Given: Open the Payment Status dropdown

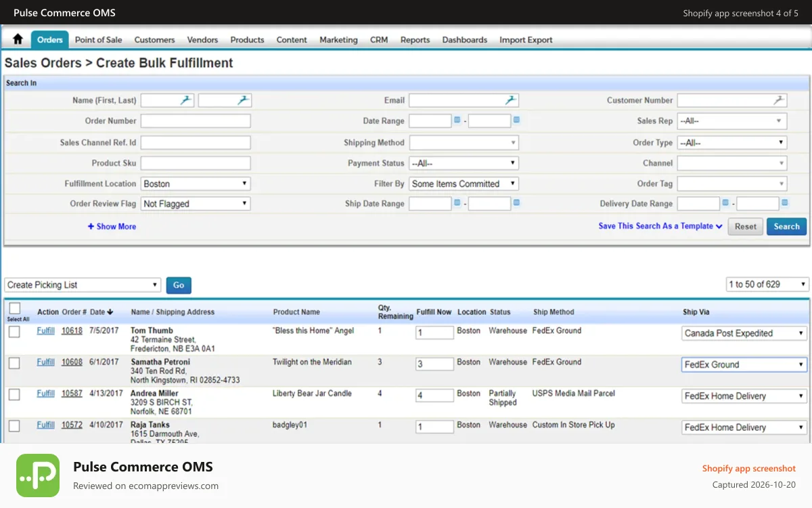Looking at the screenshot, I should (x=464, y=163).
